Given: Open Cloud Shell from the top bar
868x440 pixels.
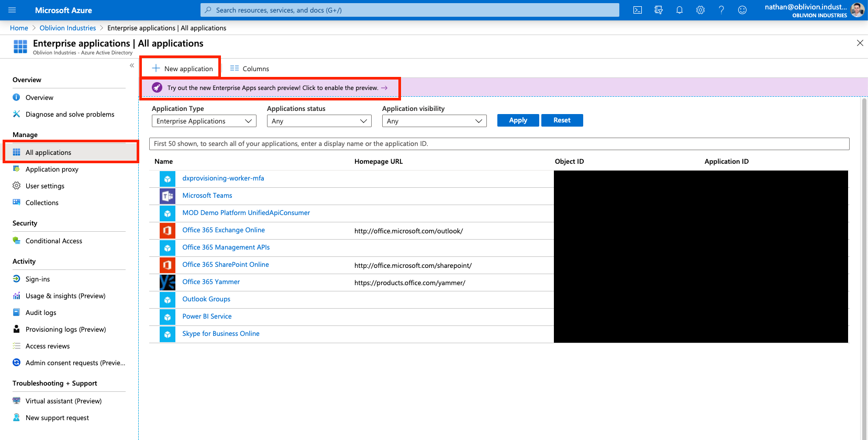Looking at the screenshot, I should coord(637,10).
